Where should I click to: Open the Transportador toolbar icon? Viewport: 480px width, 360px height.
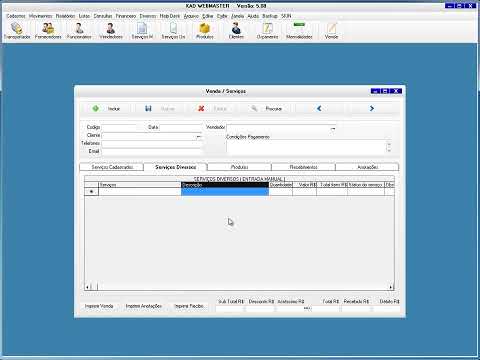pyautogui.click(x=17, y=31)
